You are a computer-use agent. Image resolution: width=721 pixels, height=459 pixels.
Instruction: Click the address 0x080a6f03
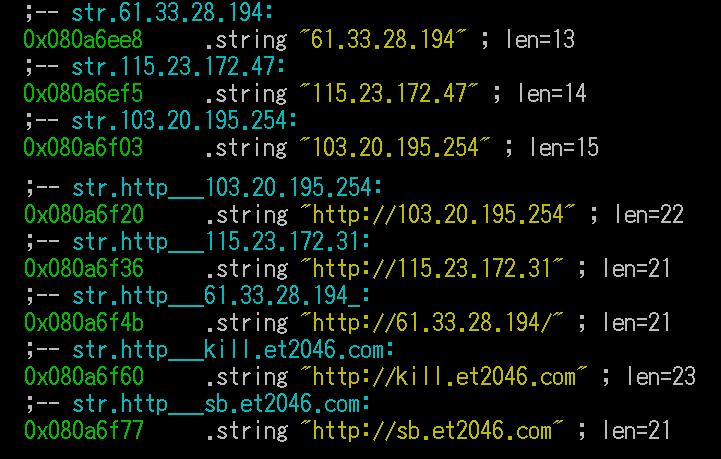(83, 148)
